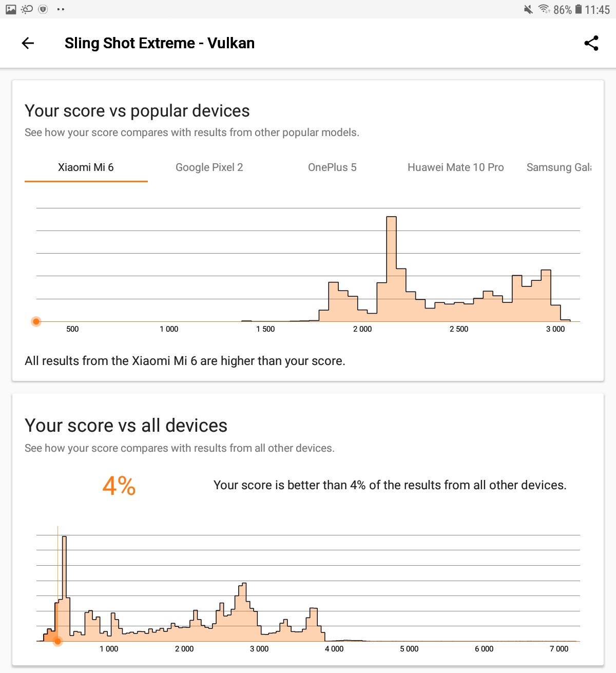The image size is (616, 673).
Task: Select the Xiaomi Mi 6 tab
Action: pyautogui.click(x=86, y=167)
